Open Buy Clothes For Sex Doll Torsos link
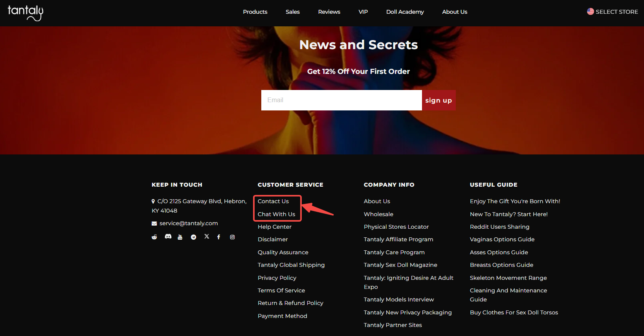Screen dimensions: 644x336 click(x=514, y=312)
